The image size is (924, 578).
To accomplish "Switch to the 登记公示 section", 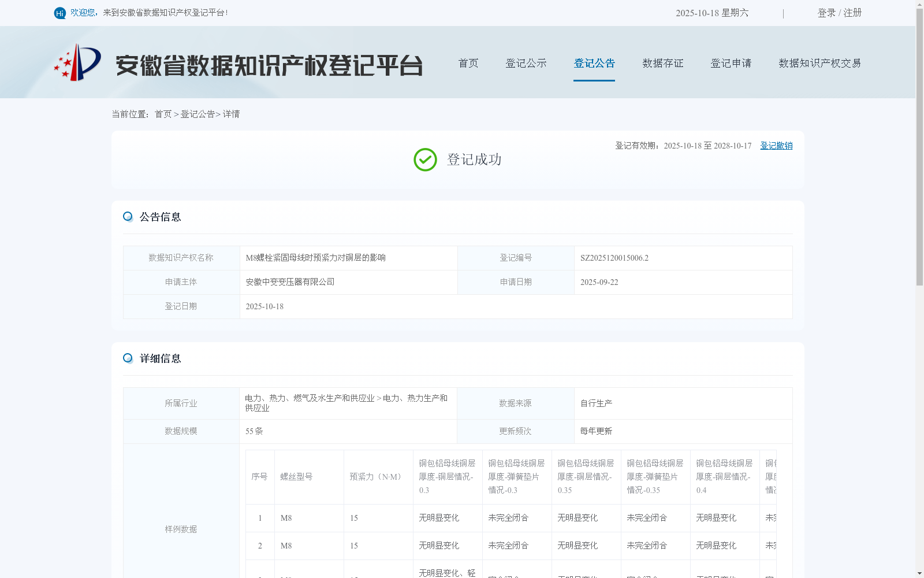I will [x=526, y=63].
